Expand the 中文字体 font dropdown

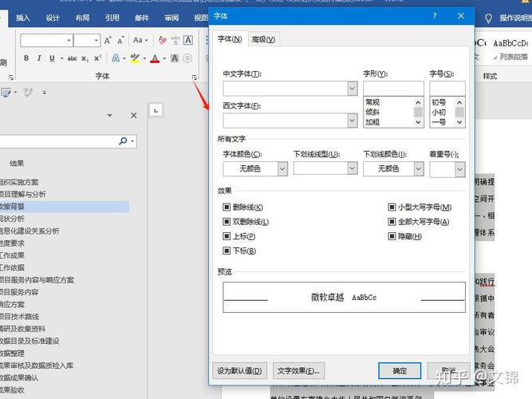(353, 89)
